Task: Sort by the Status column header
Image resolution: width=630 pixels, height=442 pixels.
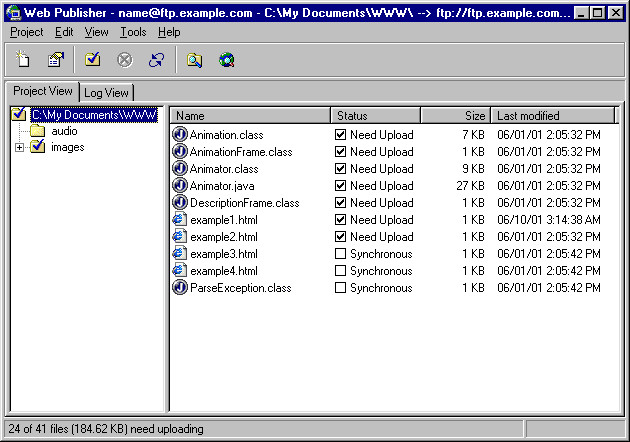Action: click(376, 116)
